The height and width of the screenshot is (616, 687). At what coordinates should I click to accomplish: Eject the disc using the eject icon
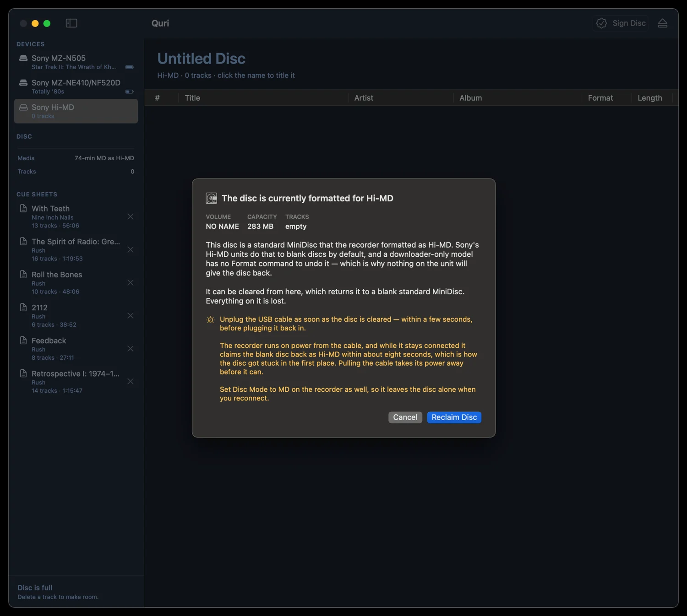(663, 23)
